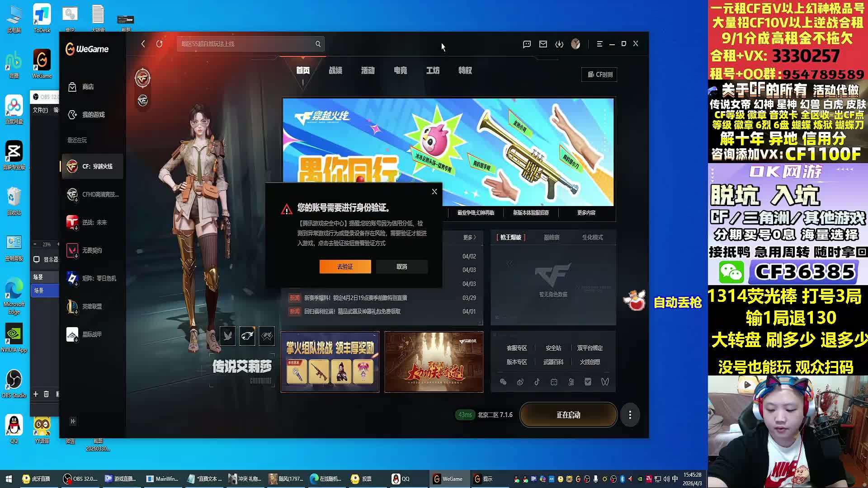The height and width of the screenshot is (488, 868).
Task: Collapse the left sidebar arrow
Action: 73,421
